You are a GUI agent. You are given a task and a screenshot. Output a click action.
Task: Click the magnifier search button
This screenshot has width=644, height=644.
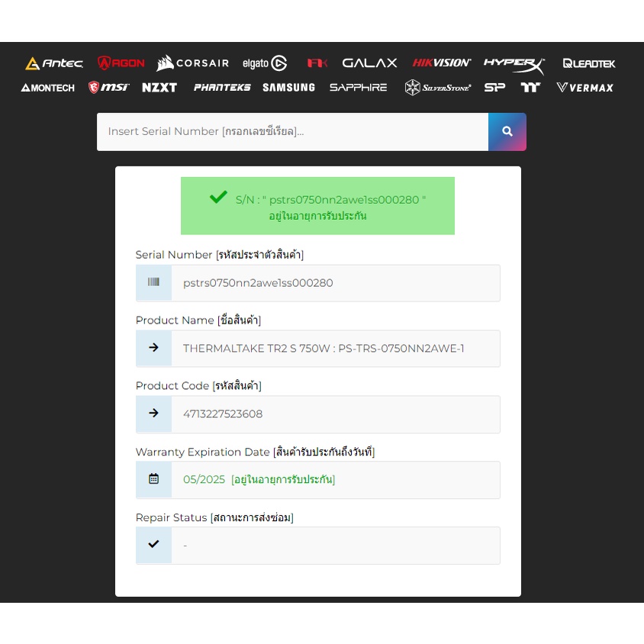point(507,131)
